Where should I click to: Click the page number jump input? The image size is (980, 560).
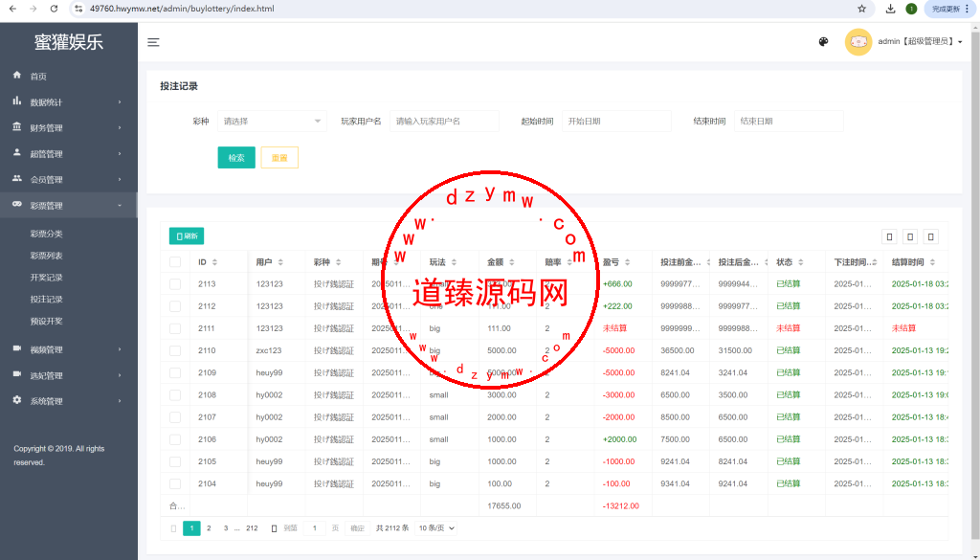click(314, 528)
